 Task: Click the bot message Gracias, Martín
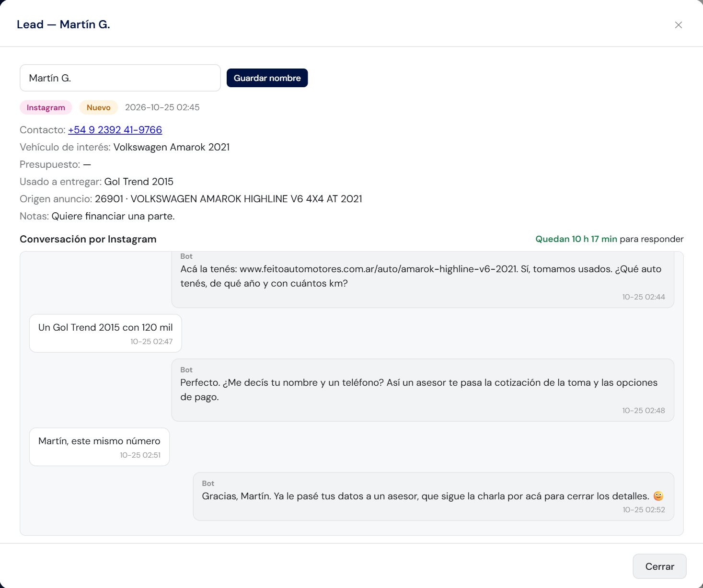coord(433,496)
